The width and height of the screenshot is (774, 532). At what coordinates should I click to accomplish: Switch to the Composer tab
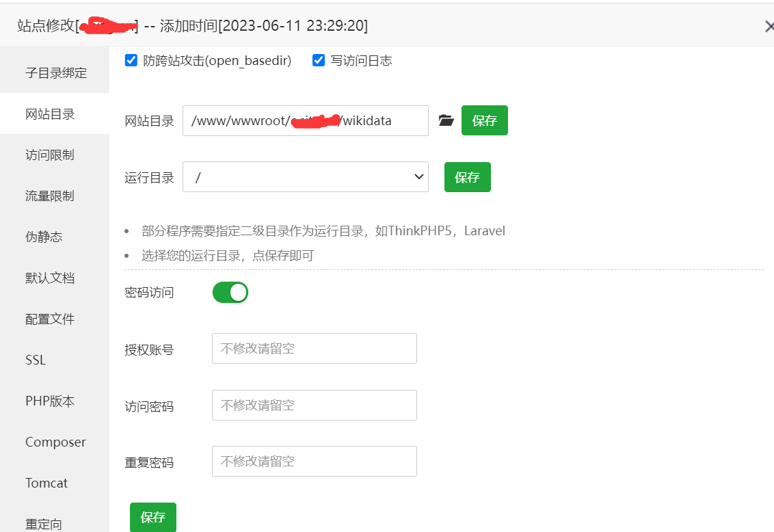(55, 442)
